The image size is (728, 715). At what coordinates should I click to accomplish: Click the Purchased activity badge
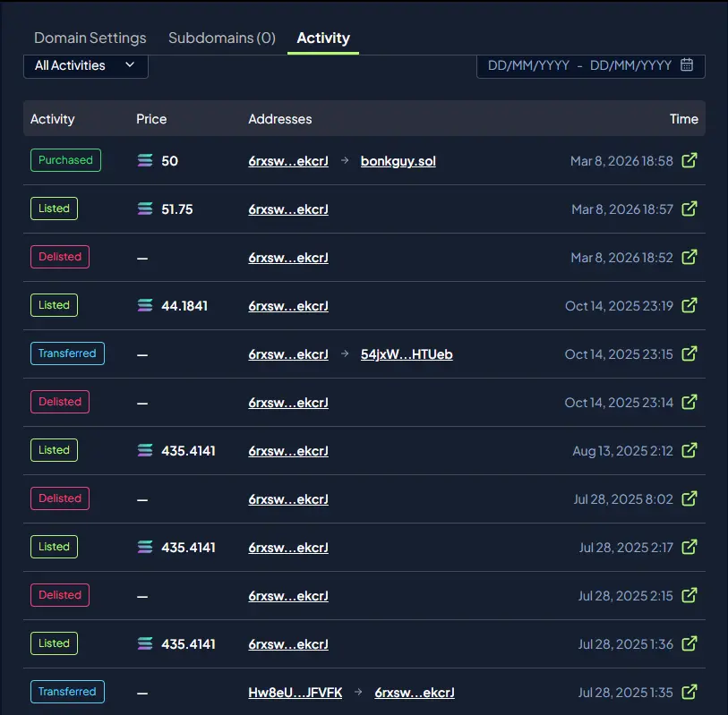point(65,160)
